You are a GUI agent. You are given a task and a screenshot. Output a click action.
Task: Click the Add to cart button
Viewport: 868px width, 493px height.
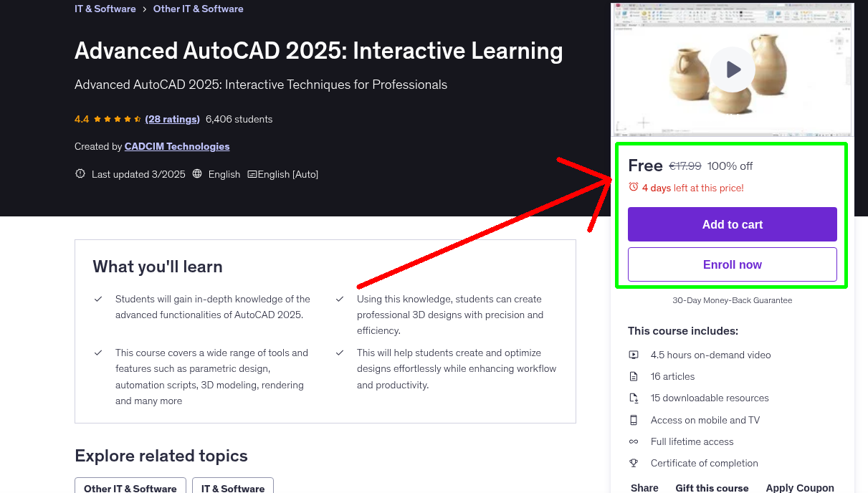click(x=732, y=224)
